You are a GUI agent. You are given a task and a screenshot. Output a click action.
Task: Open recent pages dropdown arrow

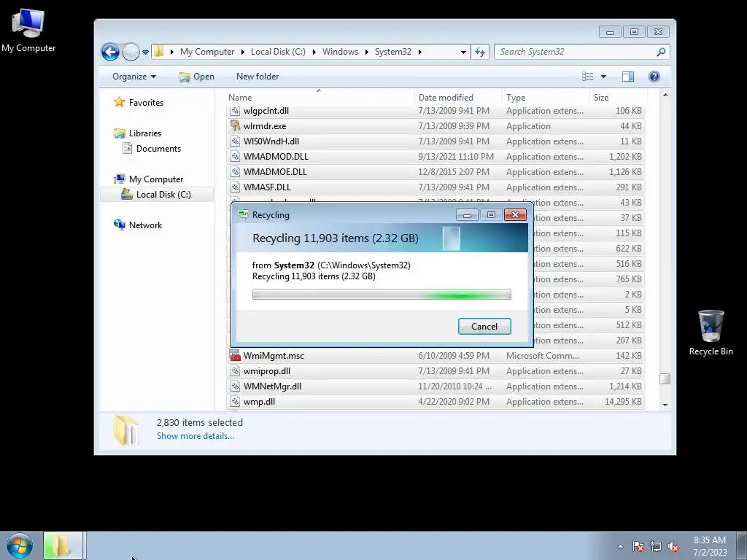(145, 52)
